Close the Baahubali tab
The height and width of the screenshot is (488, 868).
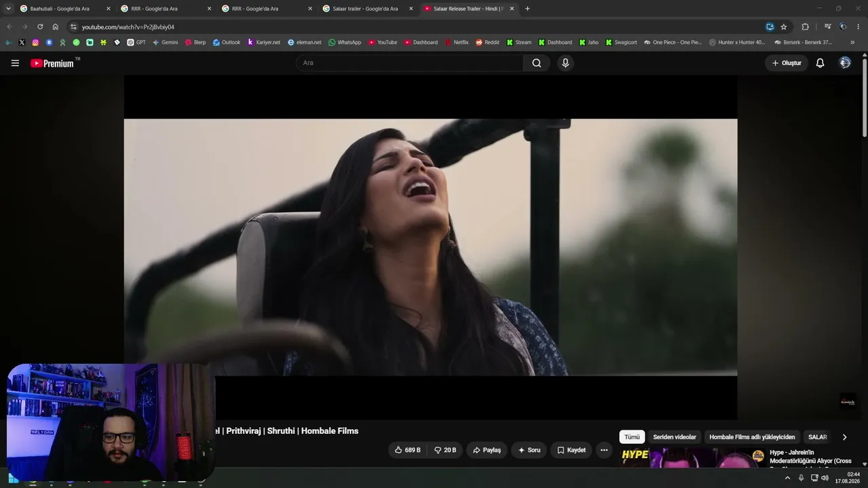coord(108,9)
